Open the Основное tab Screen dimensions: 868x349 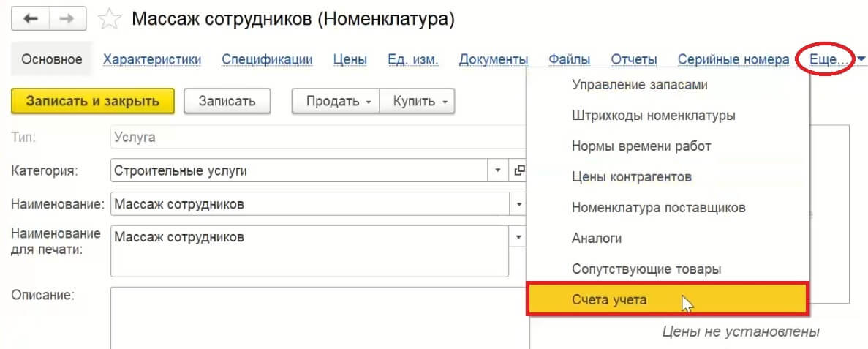click(x=51, y=59)
